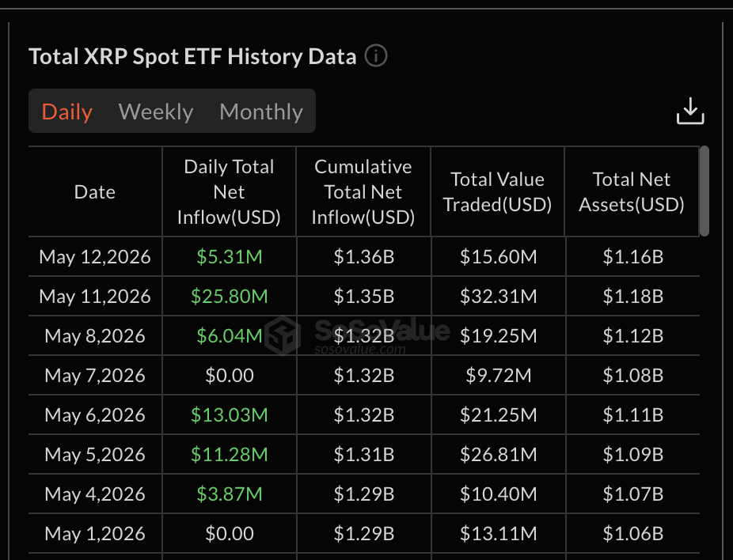Click the $1.11B net assets cell
The width and height of the screenshot is (733, 560).
tap(633, 414)
